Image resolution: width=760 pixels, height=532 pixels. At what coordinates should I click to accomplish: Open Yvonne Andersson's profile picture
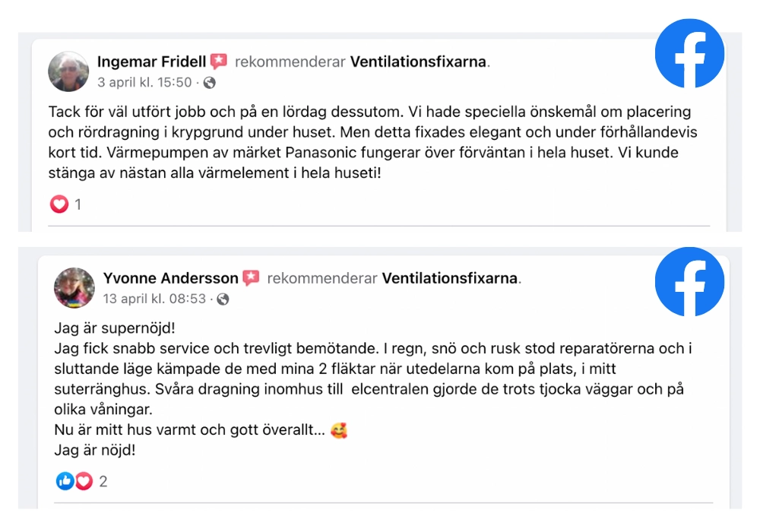point(74,289)
